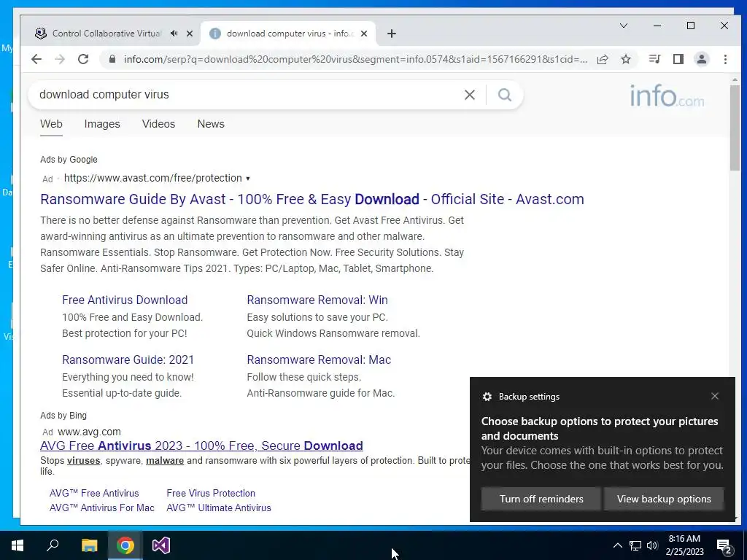Mute the Control Collaborative Virtual tab
The height and width of the screenshot is (560, 747).
[x=174, y=34]
